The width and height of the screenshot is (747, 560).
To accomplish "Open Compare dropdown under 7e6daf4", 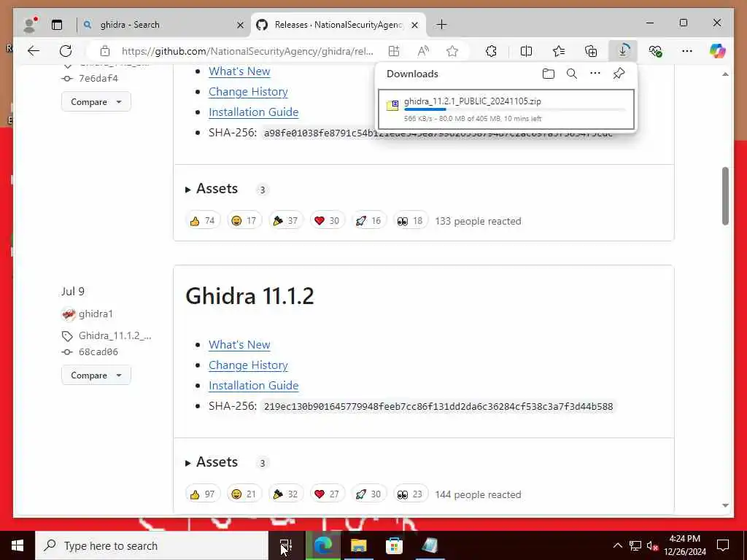I will pyautogui.click(x=96, y=102).
